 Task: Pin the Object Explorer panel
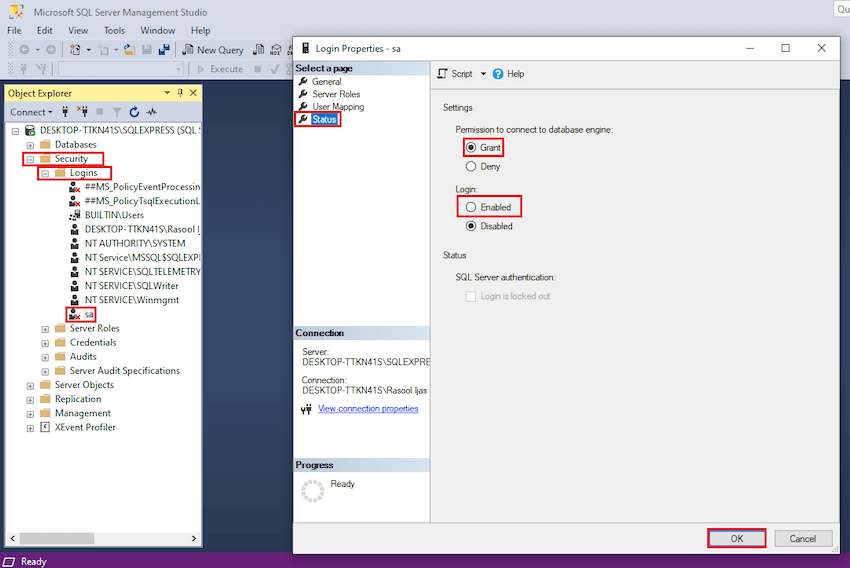pos(180,93)
